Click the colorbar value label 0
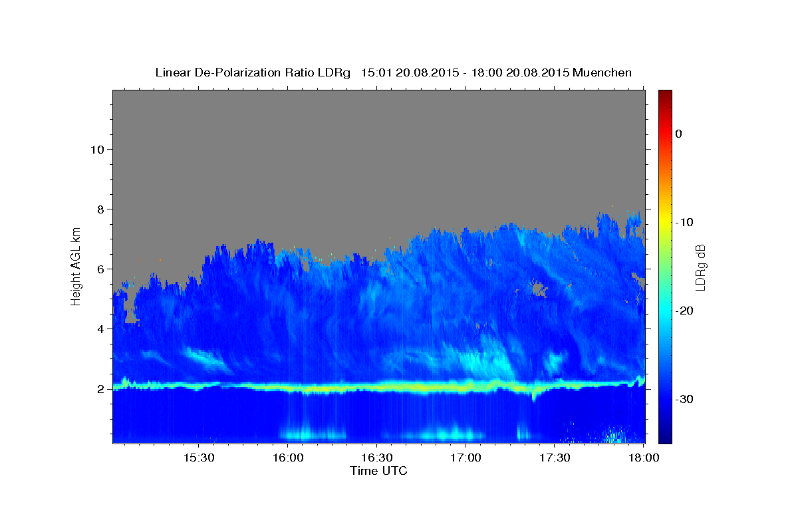 point(678,134)
